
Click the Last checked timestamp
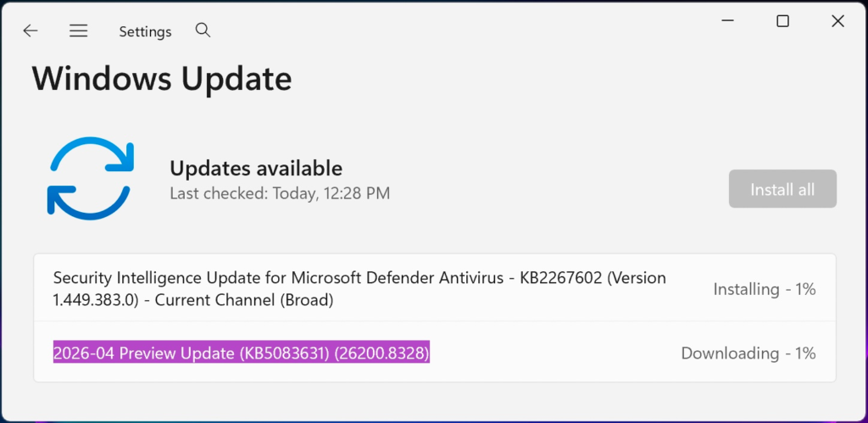280,193
